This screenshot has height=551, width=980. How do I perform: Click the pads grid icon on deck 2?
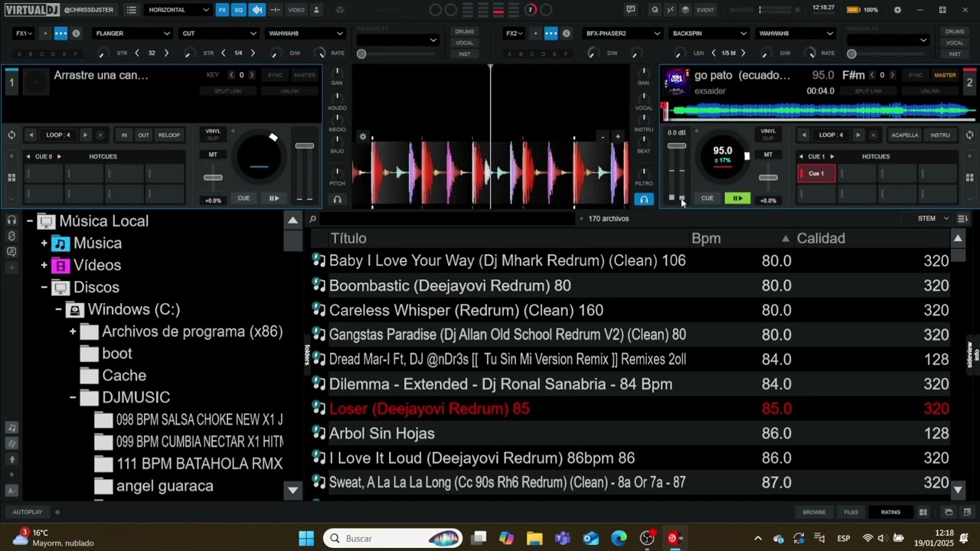(x=969, y=178)
